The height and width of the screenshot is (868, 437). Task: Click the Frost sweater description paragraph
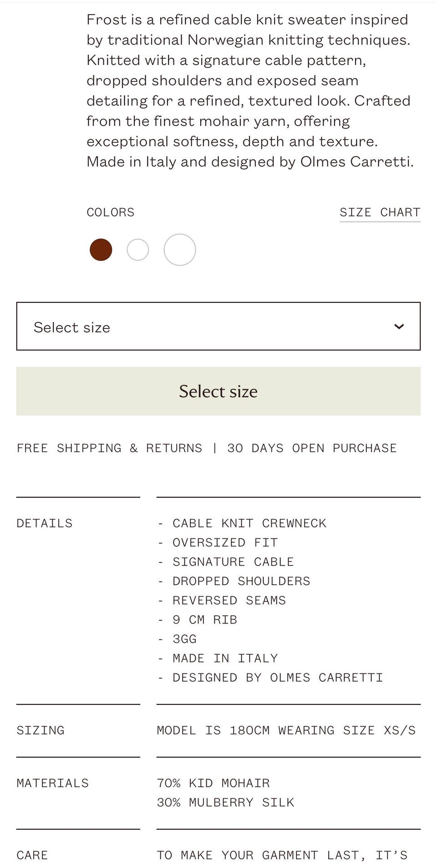pos(249,90)
